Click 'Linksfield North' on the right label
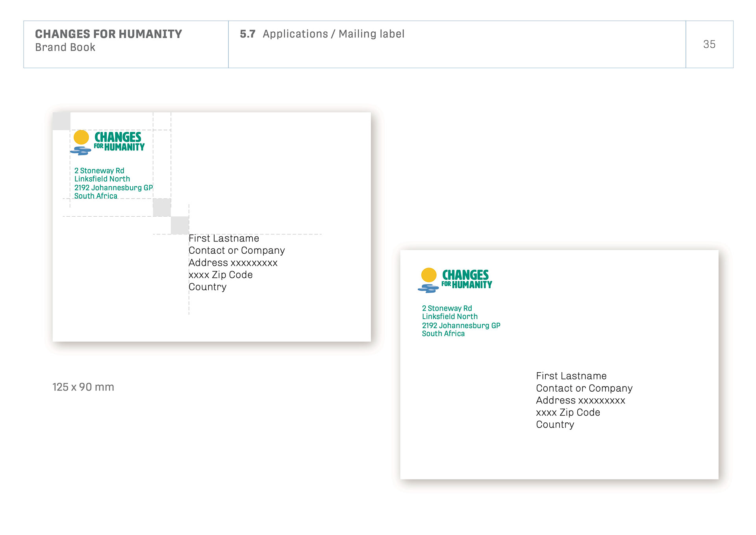 coord(450,316)
